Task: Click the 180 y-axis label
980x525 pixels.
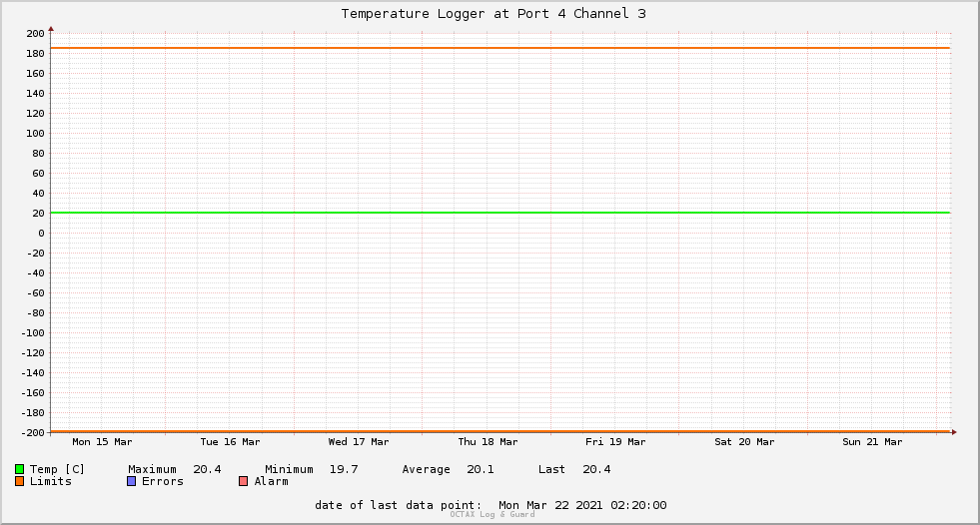Action: (x=36, y=54)
